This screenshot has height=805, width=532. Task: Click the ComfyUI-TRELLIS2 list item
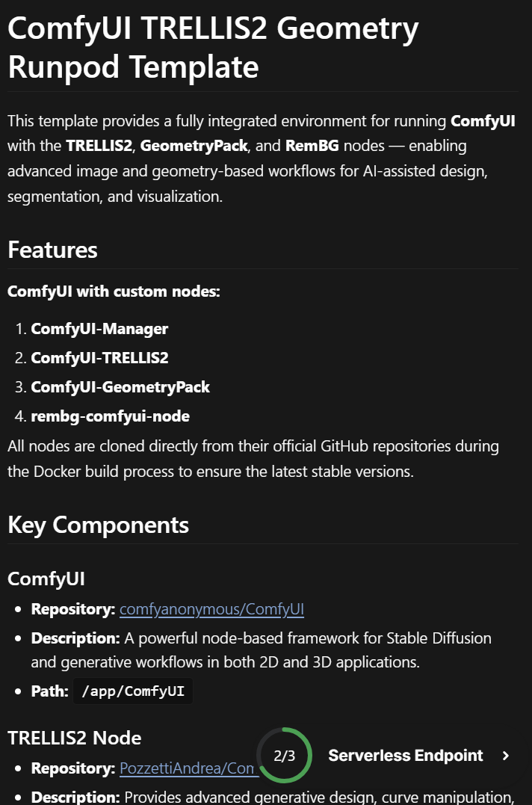[x=99, y=358]
